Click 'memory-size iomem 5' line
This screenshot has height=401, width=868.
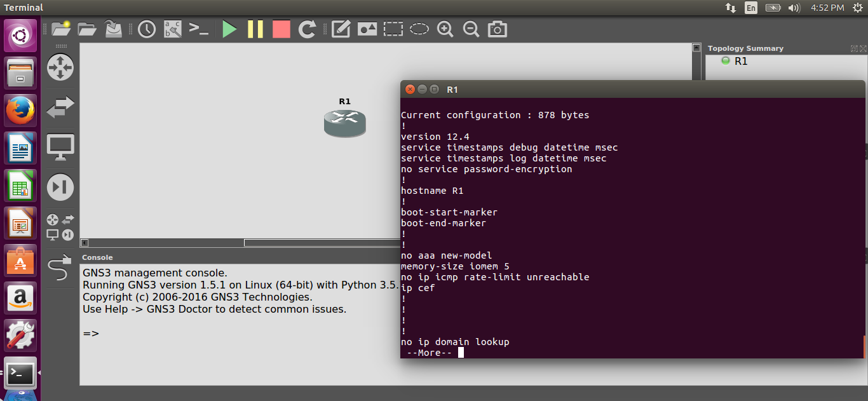tap(455, 266)
